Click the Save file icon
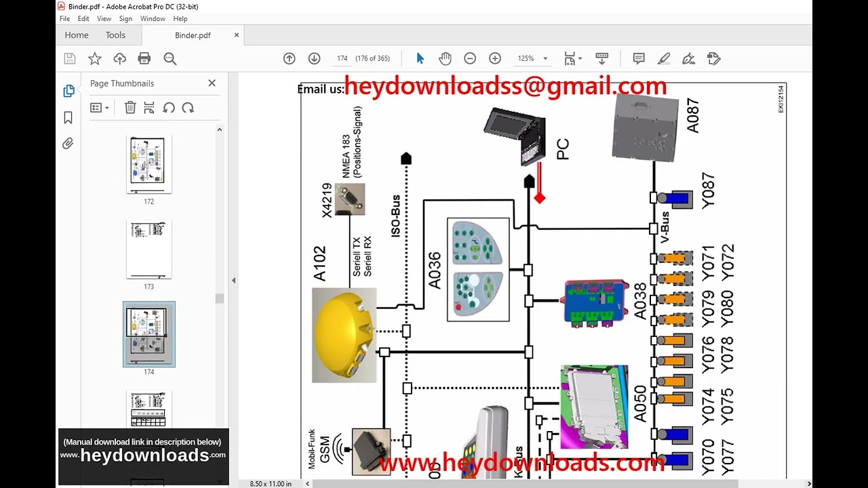 pyautogui.click(x=69, y=59)
